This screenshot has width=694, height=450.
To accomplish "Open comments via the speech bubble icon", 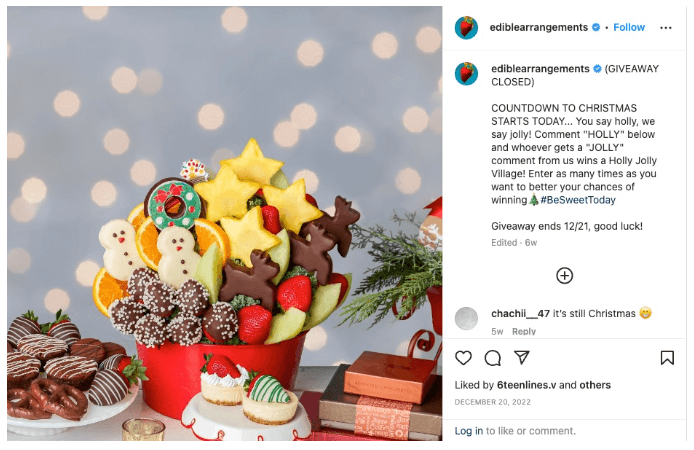I will click(x=493, y=358).
